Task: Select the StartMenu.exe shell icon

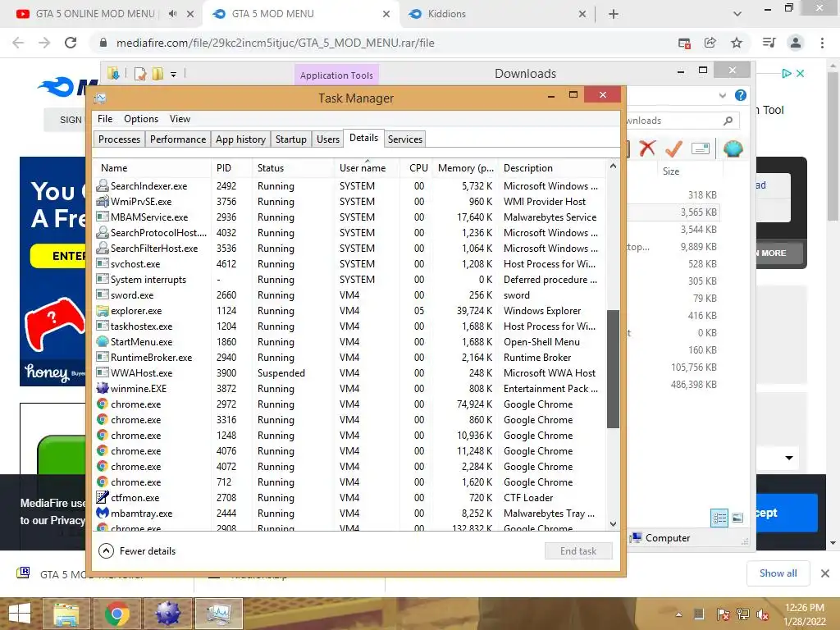Action: coord(103,342)
